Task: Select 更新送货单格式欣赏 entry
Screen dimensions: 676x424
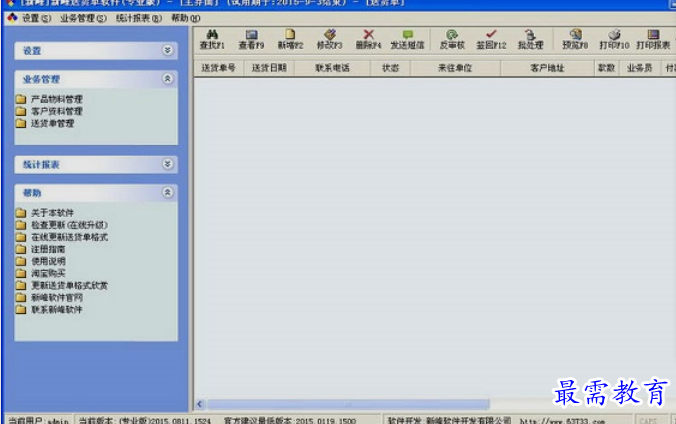Action: point(62,285)
